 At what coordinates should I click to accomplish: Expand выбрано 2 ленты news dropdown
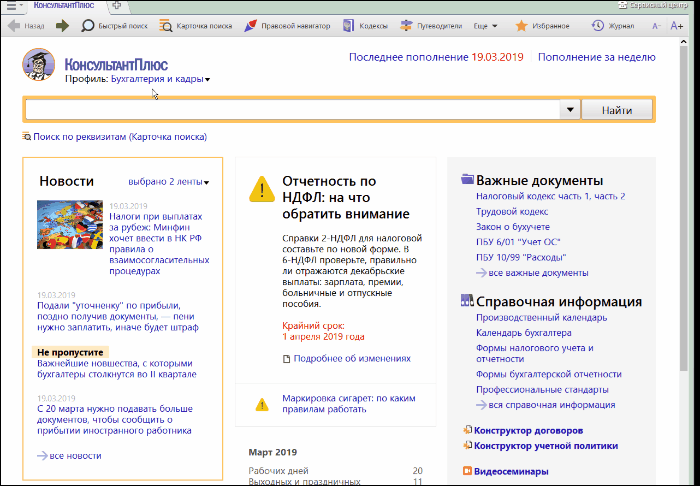169,182
